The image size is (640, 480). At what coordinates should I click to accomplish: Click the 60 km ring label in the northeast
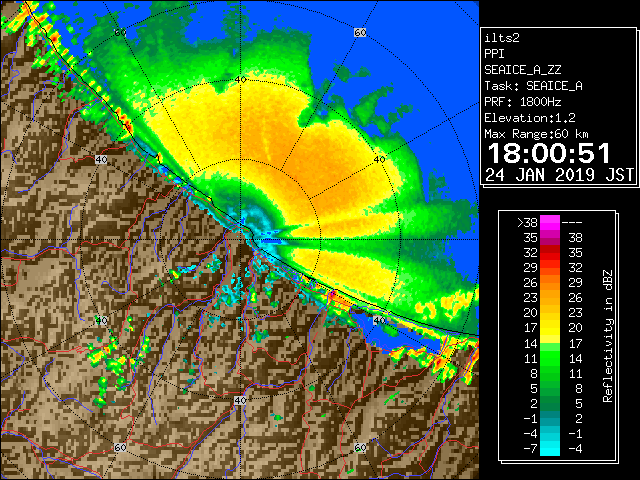coord(360,32)
